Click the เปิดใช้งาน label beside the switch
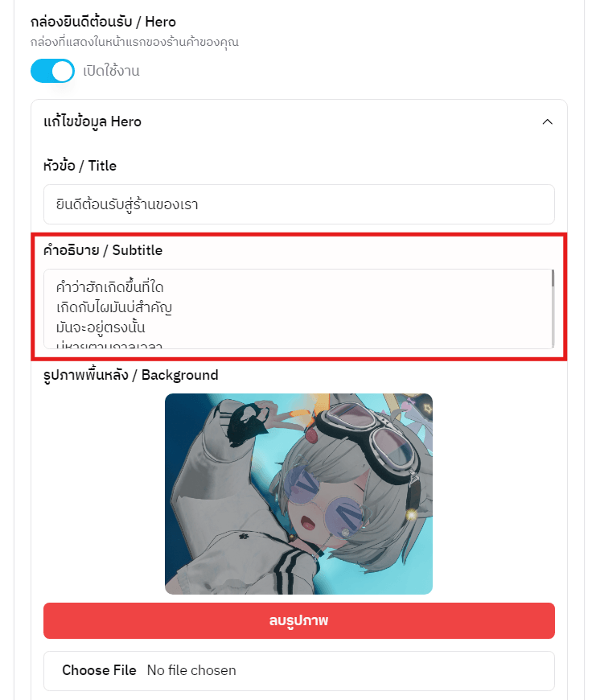 click(111, 71)
